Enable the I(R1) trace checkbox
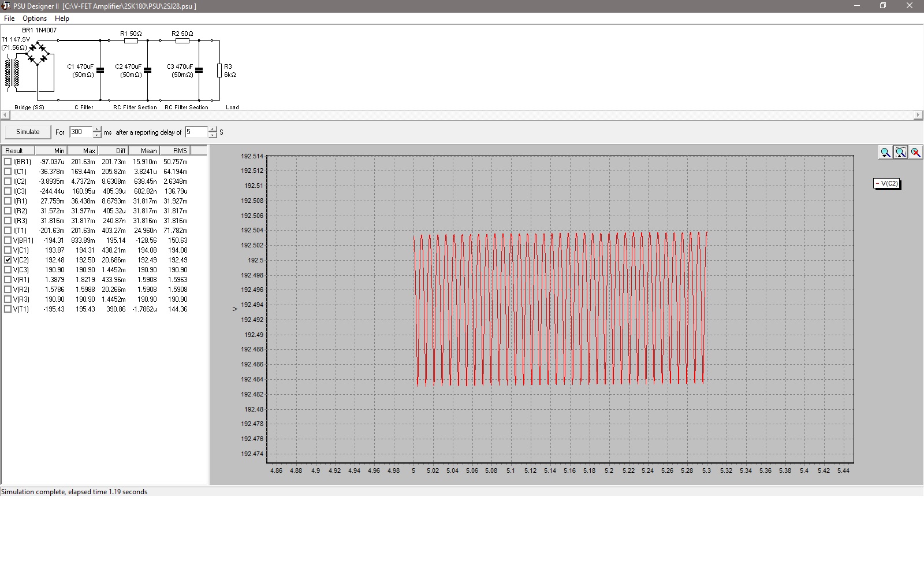The image size is (924, 578). pos(8,201)
